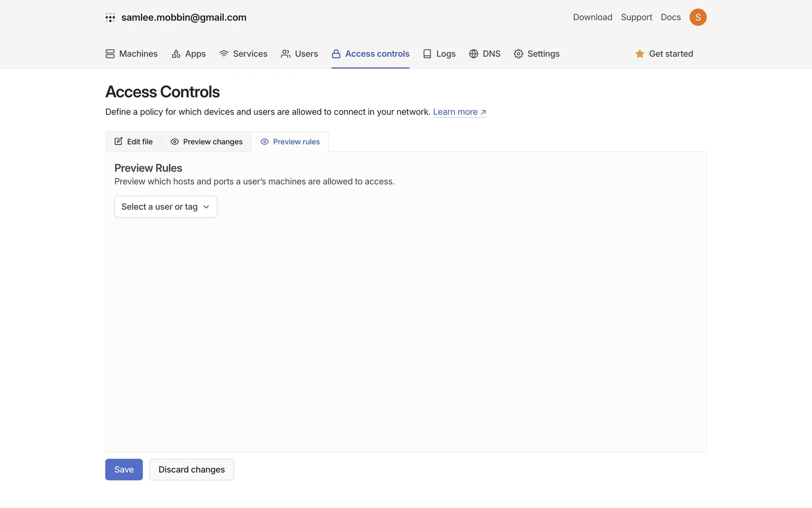Click the Logs book icon
The width and height of the screenshot is (812, 508).
[x=427, y=54]
